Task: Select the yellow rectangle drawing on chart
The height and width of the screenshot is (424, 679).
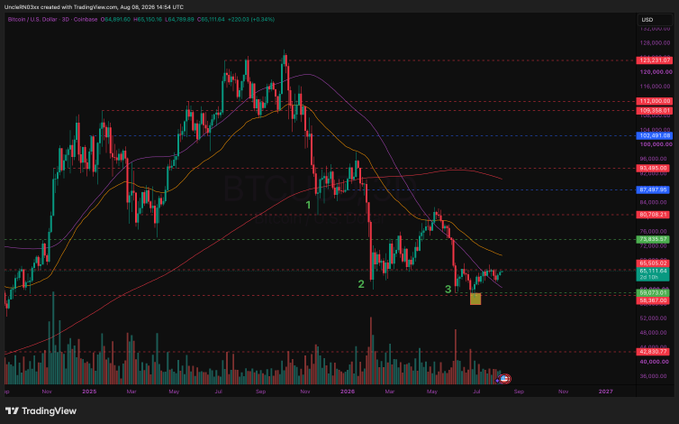Action: [475, 299]
